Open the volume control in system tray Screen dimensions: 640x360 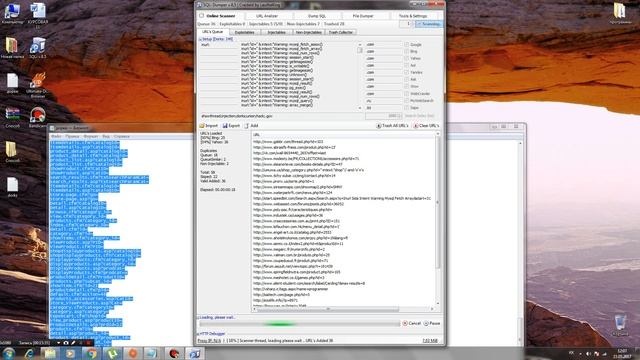click(588, 354)
